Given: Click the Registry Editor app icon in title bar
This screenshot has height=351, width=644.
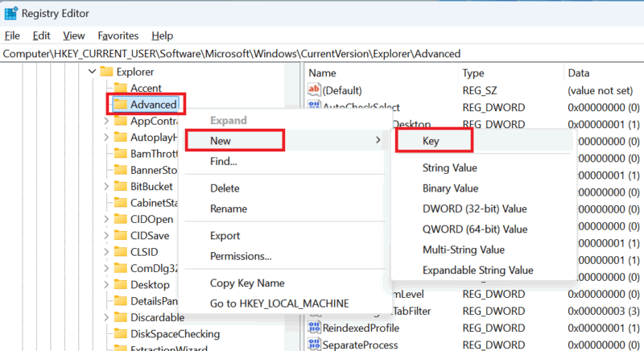Looking at the screenshot, I should point(10,13).
